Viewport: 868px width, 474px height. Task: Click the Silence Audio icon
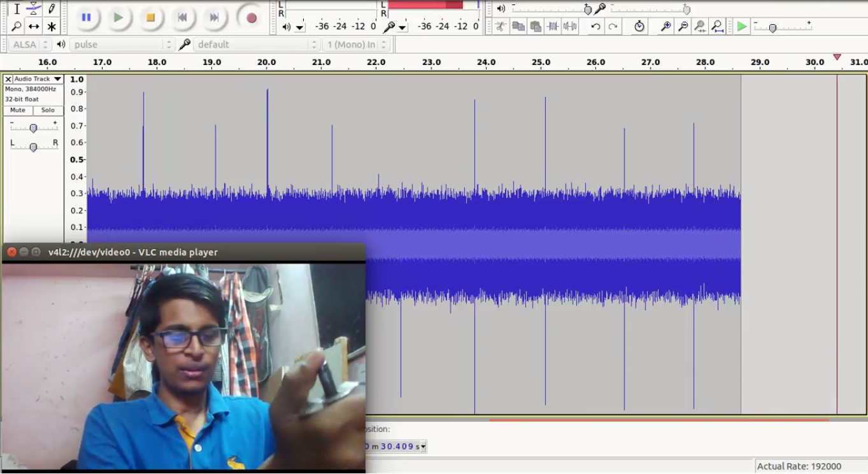pyautogui.click(x=569, y=26)
